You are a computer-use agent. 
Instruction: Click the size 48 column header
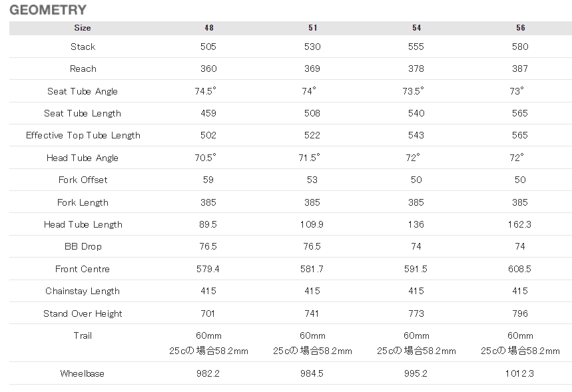click(208, 28)
